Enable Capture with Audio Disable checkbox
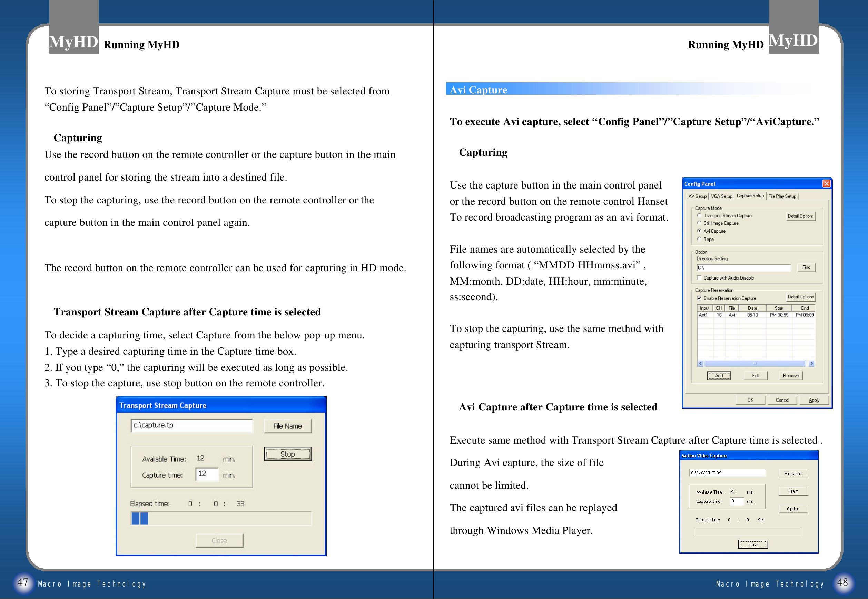 [699, 278]
